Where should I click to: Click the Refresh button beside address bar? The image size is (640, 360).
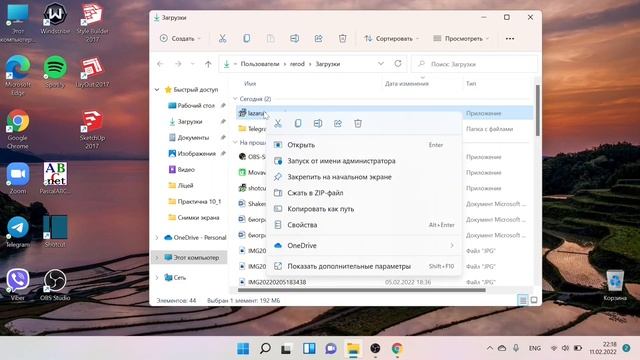[398, 64]
